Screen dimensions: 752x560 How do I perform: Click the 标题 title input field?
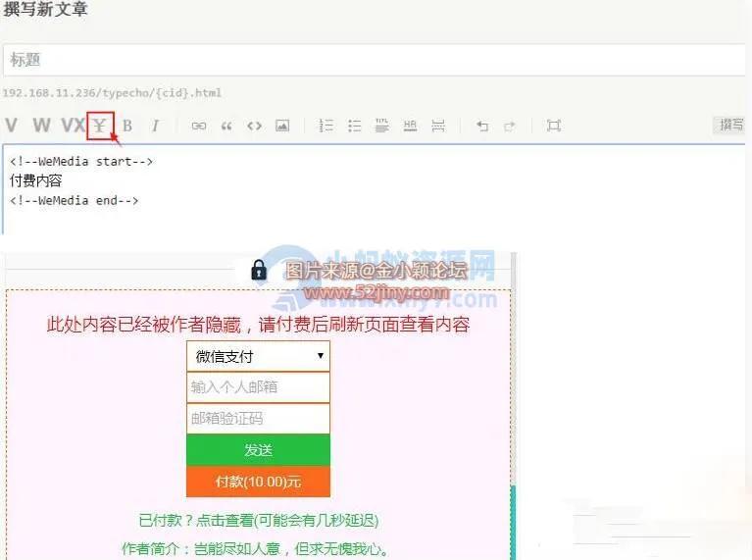tap(373, 60)
